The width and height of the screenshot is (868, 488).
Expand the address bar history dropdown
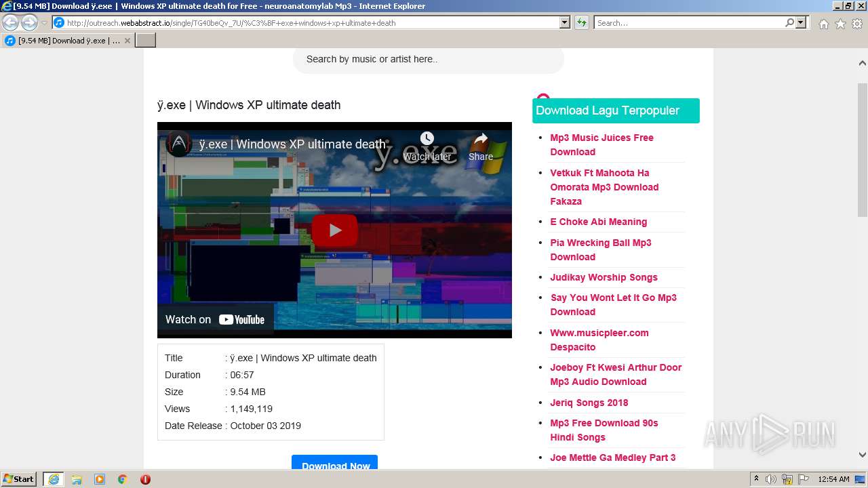(x=564, y=22)
